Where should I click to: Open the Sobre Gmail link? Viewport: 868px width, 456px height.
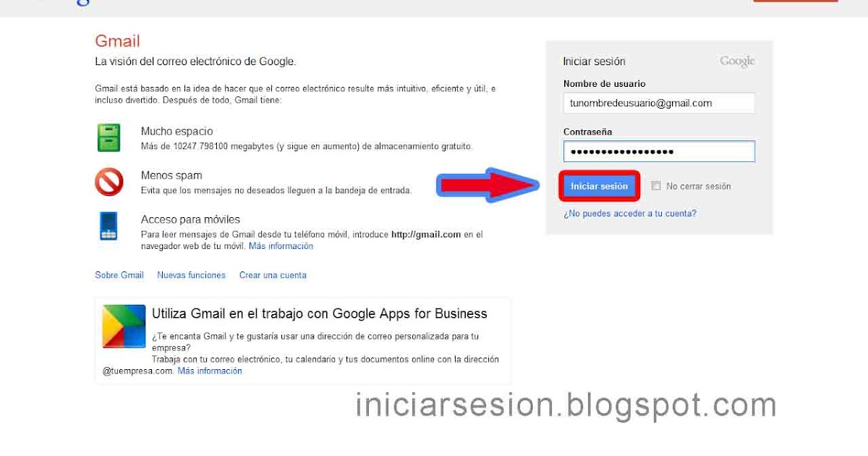pos(119,275)
